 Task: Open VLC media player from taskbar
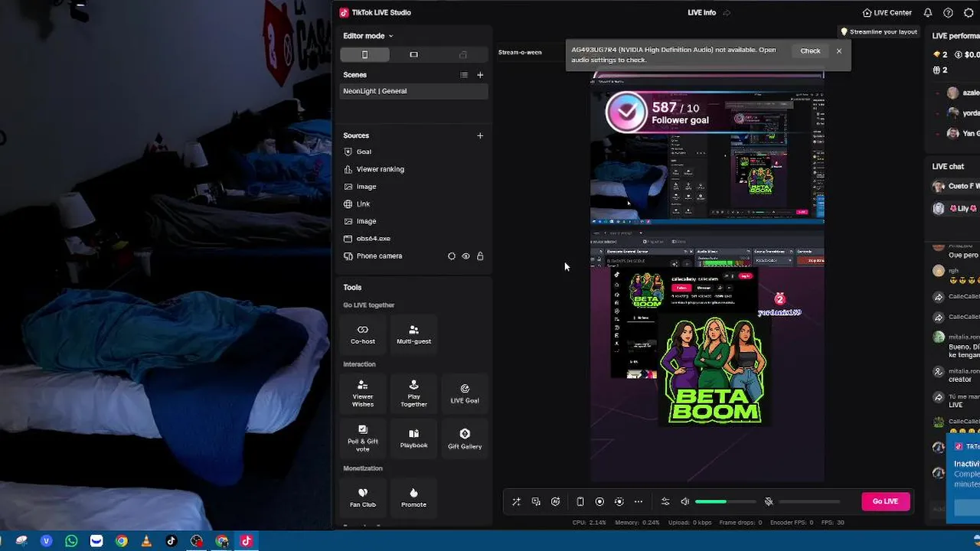(146, 541)
